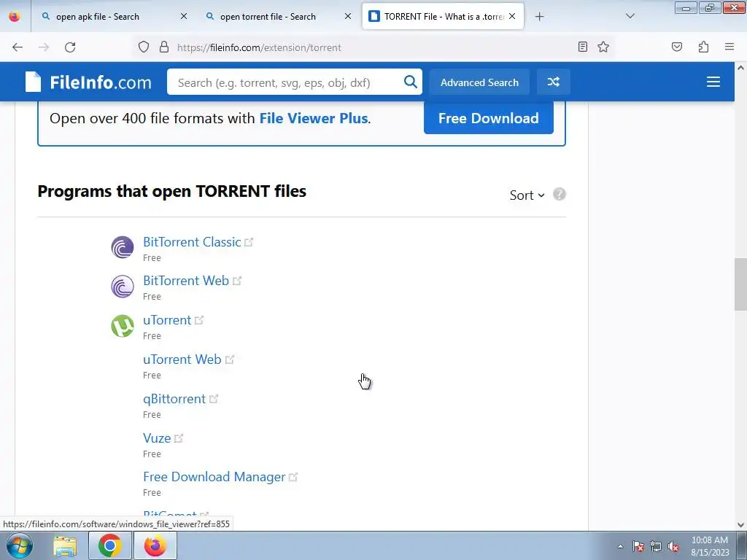
Task: Click the random shuffle icon button
Action: coord(553,82)
